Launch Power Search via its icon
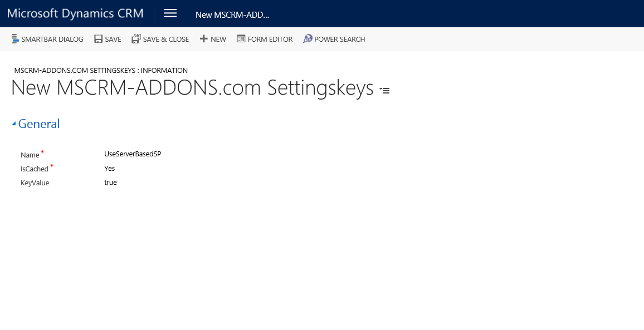Screen dimensions: 644x330 (x=307, y=39)
